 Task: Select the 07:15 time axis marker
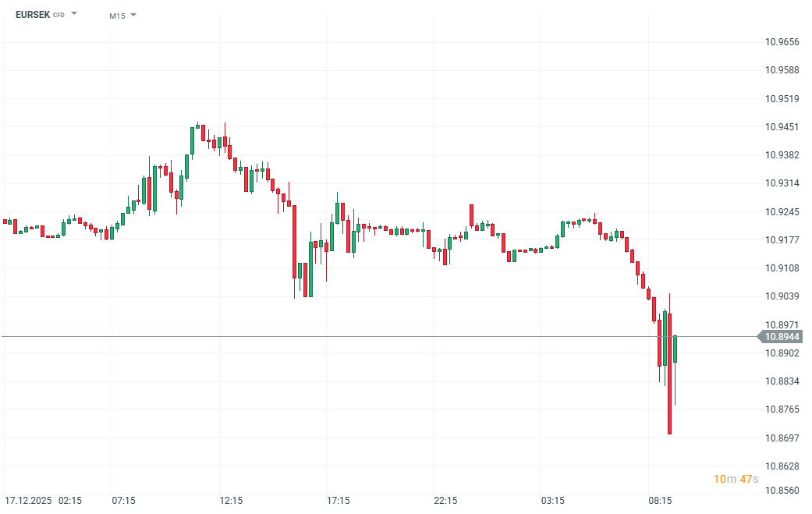coord(124,500)
